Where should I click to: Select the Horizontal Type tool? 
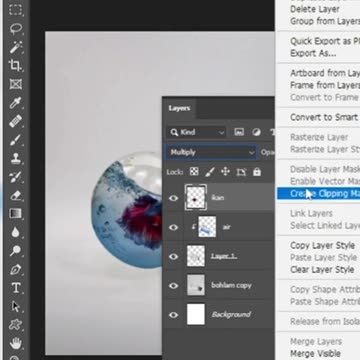(16, 288)
